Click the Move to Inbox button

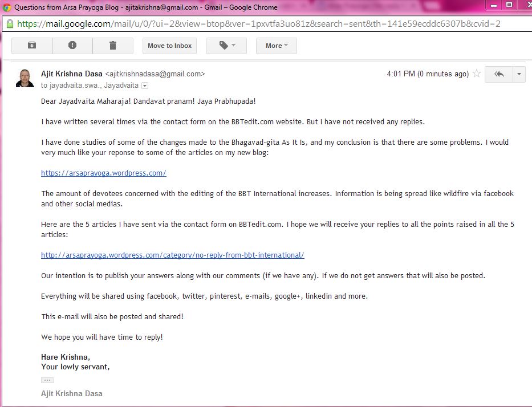click(170, 46)
